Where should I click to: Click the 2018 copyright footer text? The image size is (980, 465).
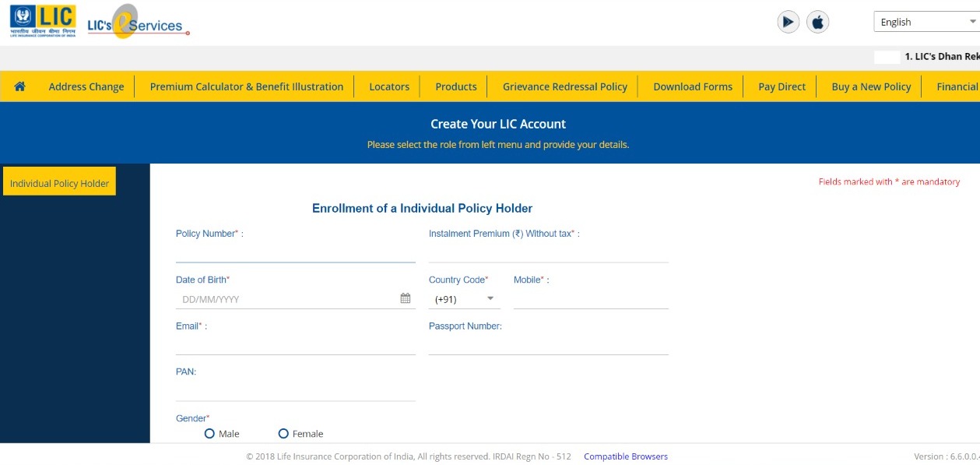point(409,456)
